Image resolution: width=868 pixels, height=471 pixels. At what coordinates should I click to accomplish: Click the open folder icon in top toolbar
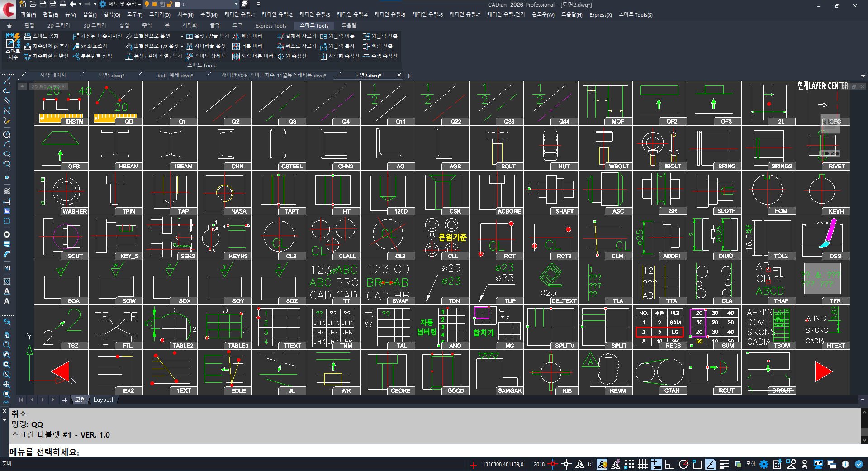(33, 4)
